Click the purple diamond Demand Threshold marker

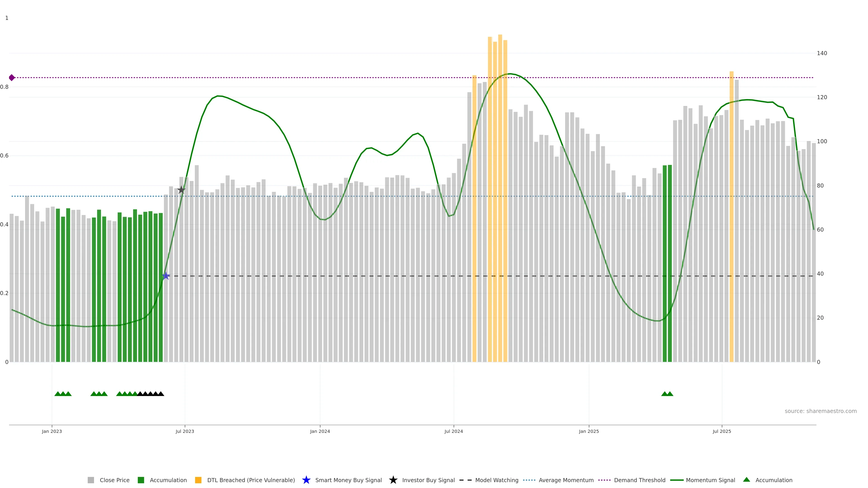(x=12, y=78)
